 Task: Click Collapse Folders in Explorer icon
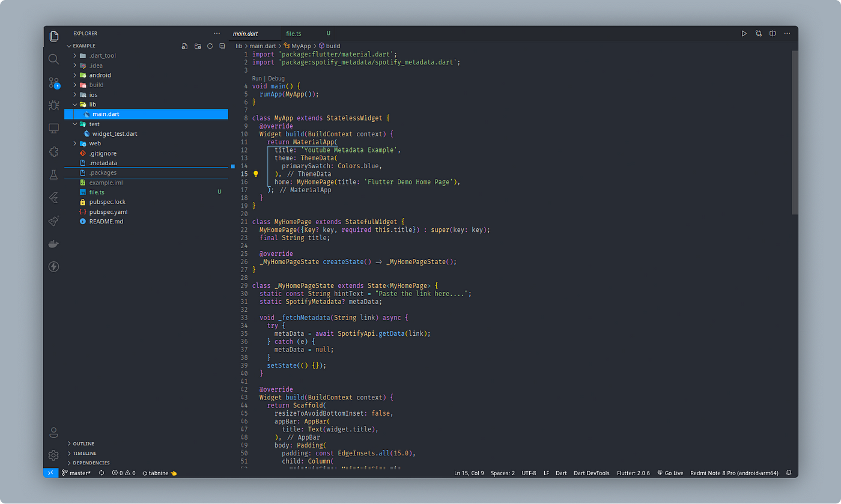tap(222, 46)
